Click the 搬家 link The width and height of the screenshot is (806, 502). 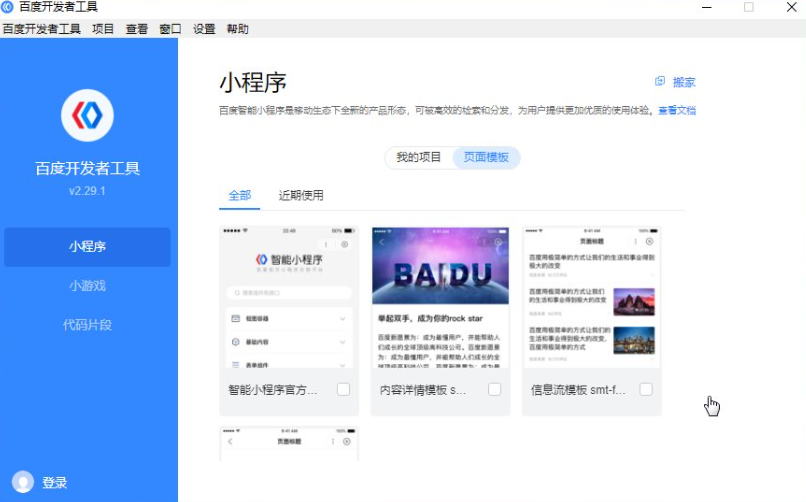[684, 82]
